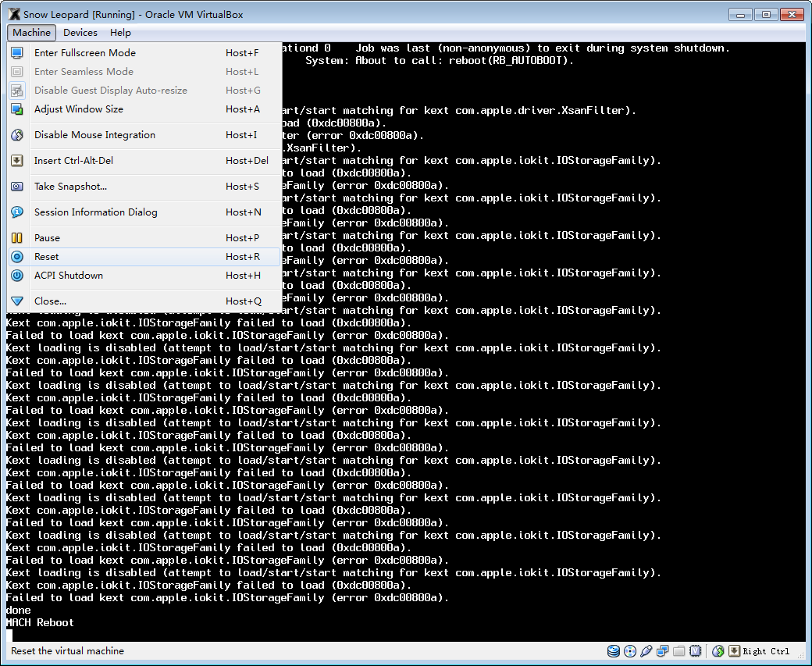Click the Disable Guest Display Auto-resize icon
Viewport: 812px width, 666px height.
pos(17,91)
